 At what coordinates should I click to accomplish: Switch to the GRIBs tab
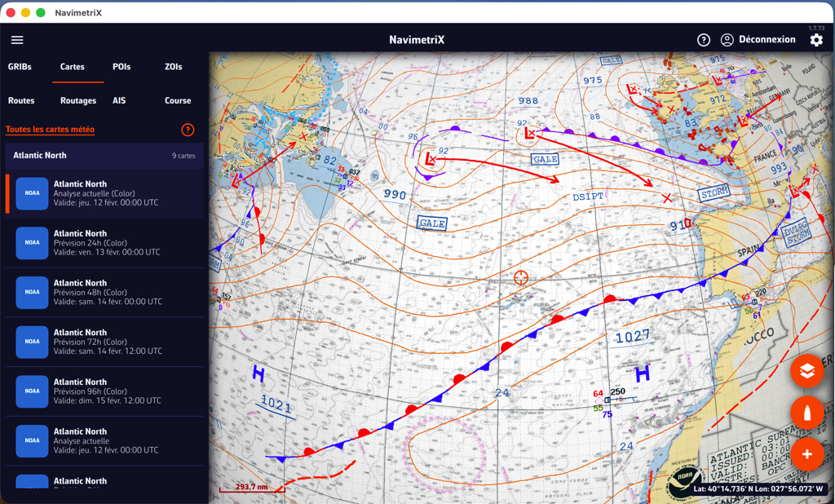click(x=20, y=67)
